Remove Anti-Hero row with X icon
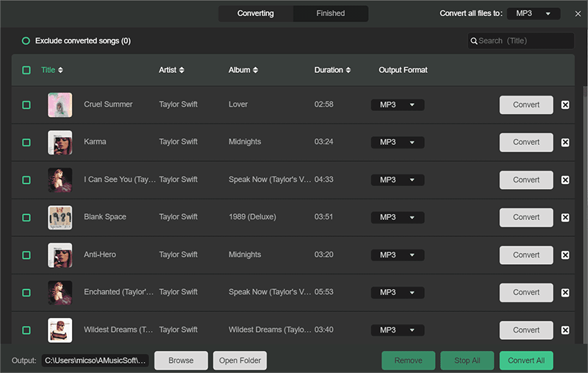The width and height of the screenshot is (588, 373). (564, 255)
